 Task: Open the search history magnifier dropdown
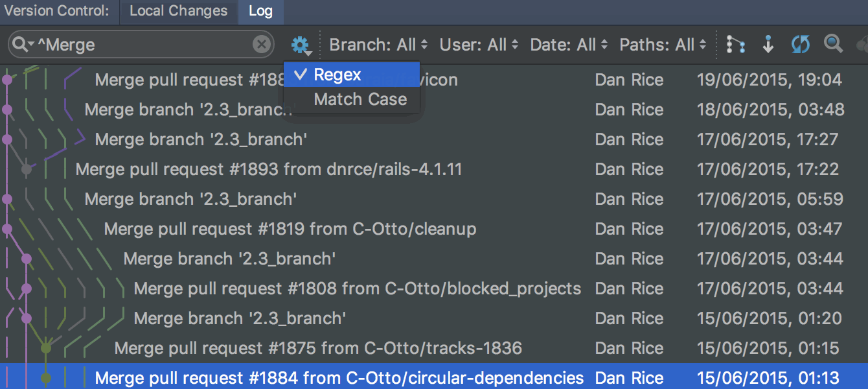(x=23, y=45)
